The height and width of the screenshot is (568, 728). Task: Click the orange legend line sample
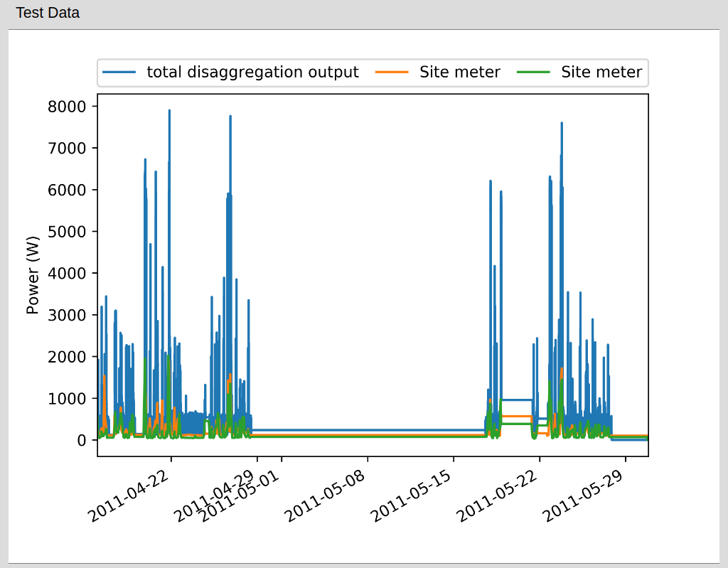392,72
